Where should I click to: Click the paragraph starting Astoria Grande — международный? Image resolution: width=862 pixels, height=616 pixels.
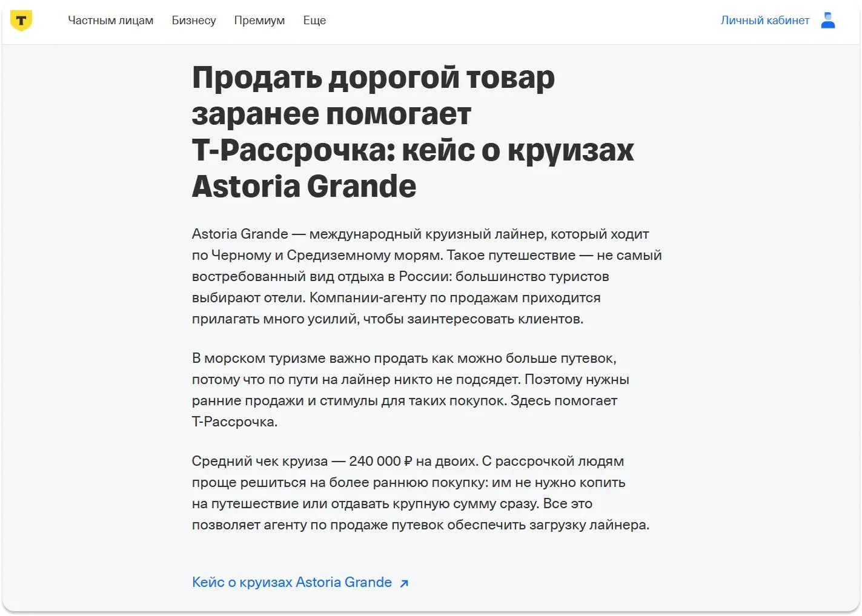[426, 276]
